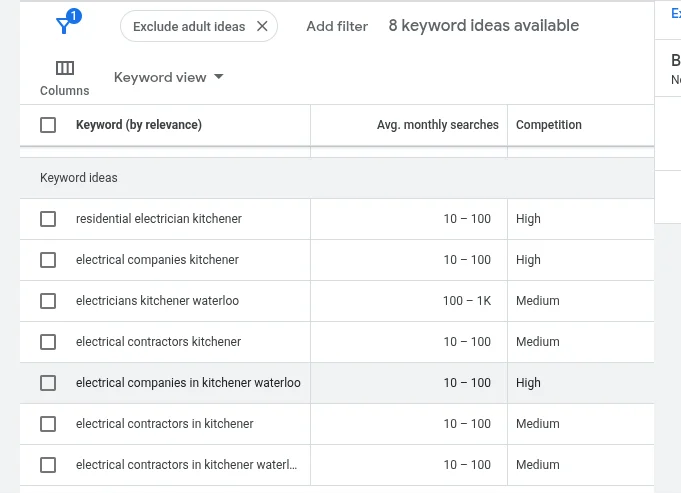Check electricians kitchener waterloo row
681x493 pixels.
coord(48,301)
